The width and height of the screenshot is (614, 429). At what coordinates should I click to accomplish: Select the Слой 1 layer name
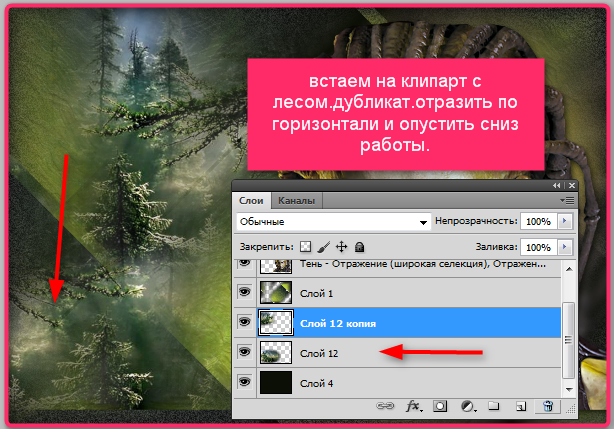tap(316, 294)
